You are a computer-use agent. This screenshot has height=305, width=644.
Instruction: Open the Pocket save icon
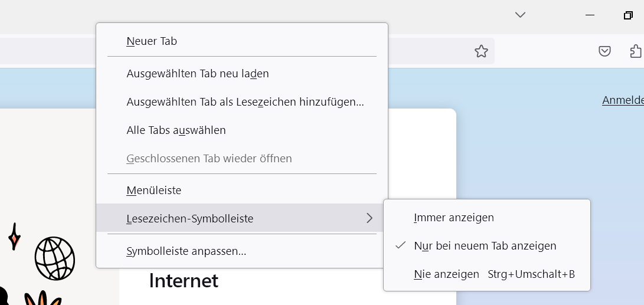[x=604, y=51]
